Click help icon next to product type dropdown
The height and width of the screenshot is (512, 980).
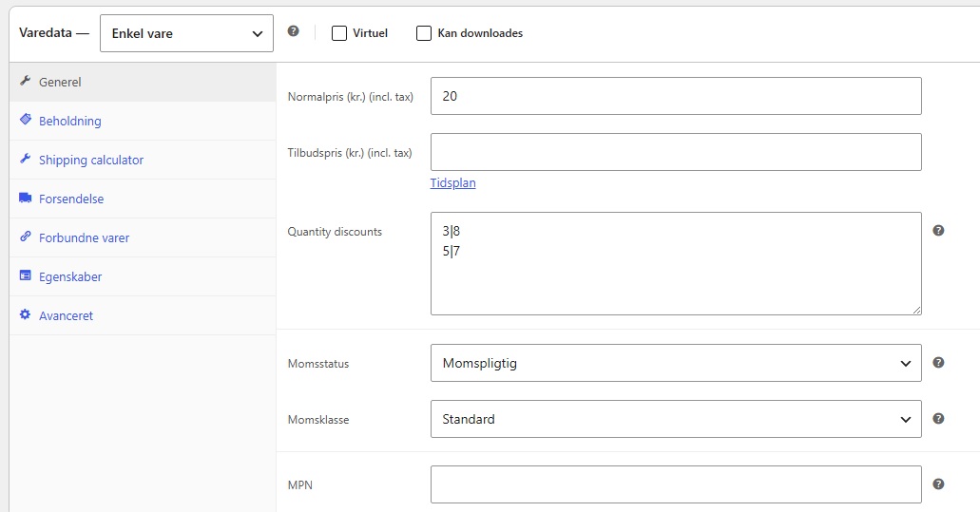(293, 30)
